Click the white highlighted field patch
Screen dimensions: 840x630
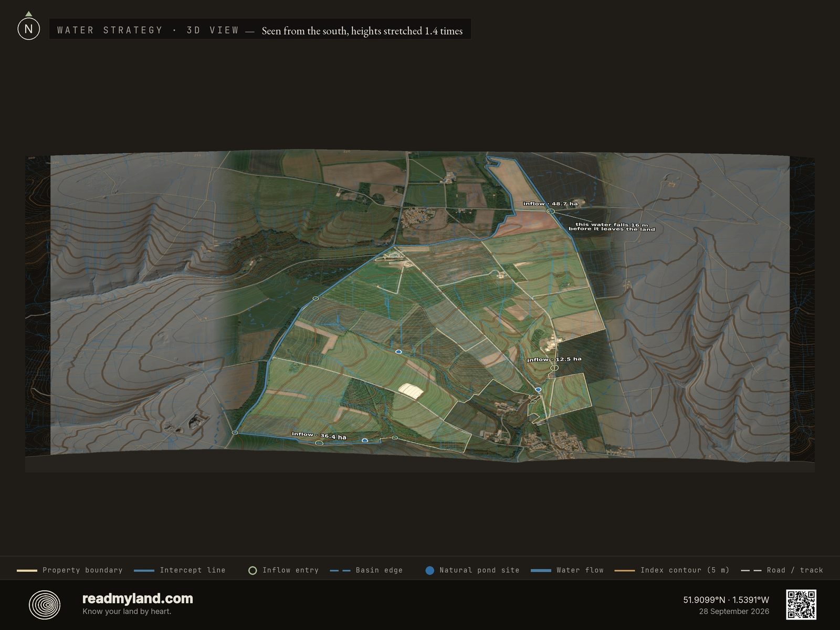pos(411,390)
